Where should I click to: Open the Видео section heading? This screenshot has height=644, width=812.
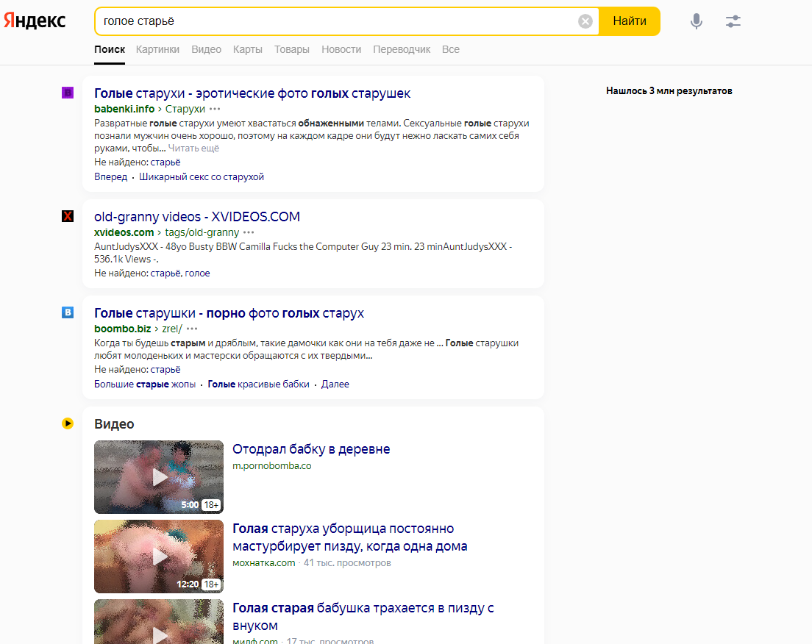tap(114, 424)
